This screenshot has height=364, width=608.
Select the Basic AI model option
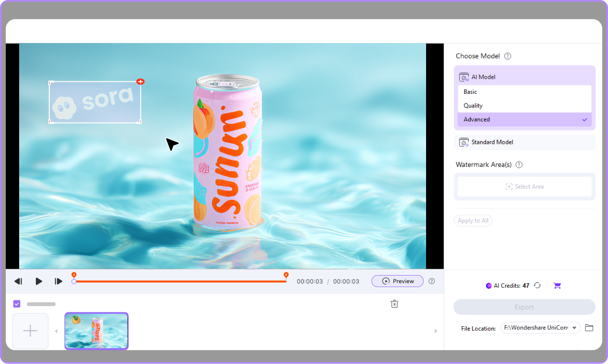[x=524, y=91]
